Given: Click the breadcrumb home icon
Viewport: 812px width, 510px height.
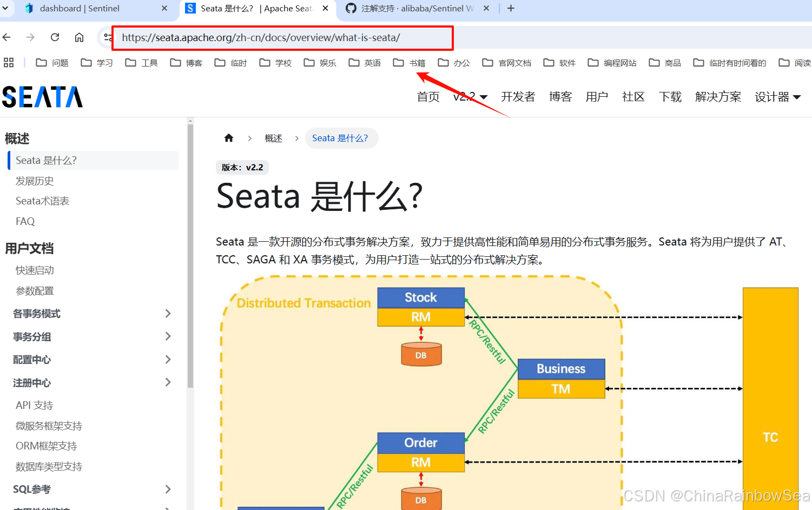Looking at the screenshot, I should click(x=228, y=138).
